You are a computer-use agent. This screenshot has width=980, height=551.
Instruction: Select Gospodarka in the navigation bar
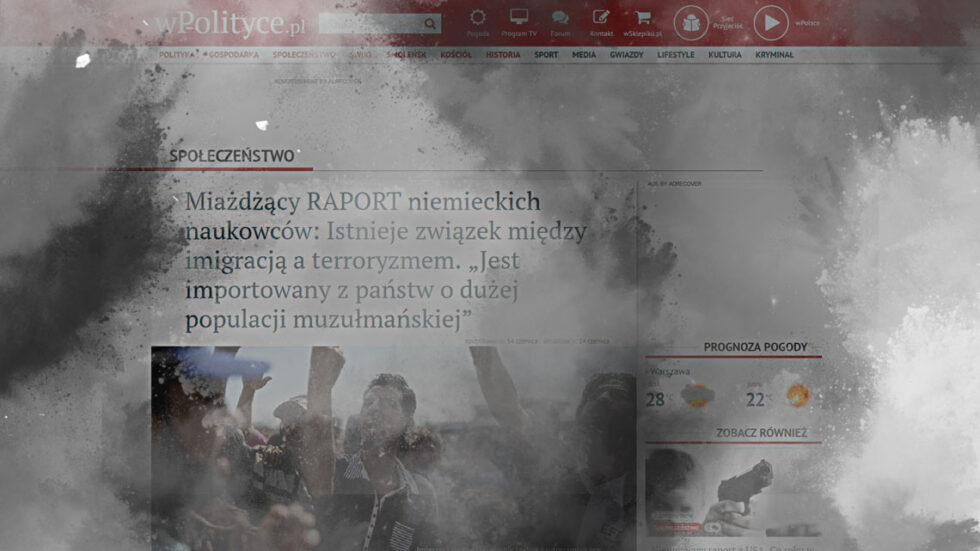point(232,55)
